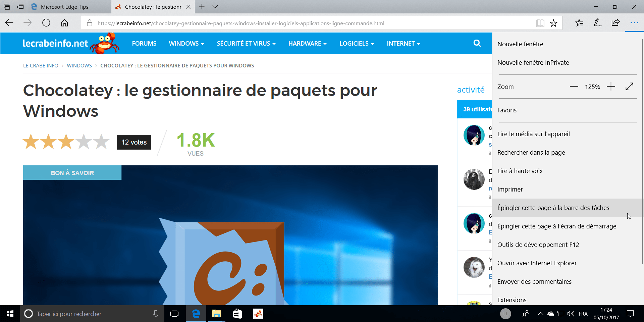Click the taskbar search box
Image resolution: width=644 pixels, height=322 pixels.
[92, 314]
